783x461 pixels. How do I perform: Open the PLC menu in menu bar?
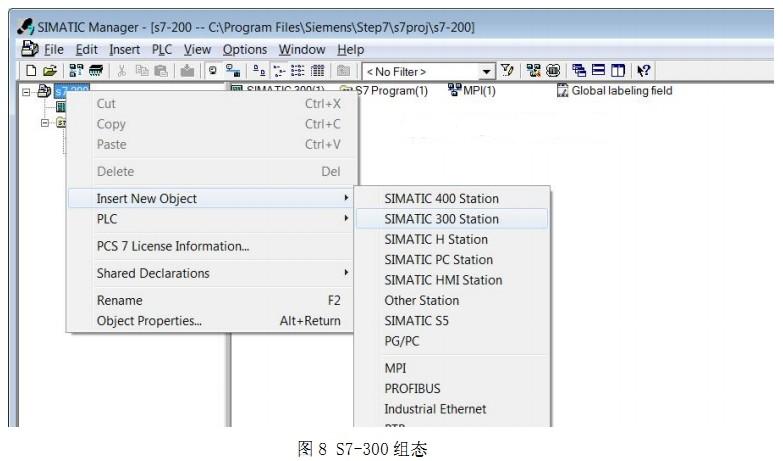coord(162,49)
